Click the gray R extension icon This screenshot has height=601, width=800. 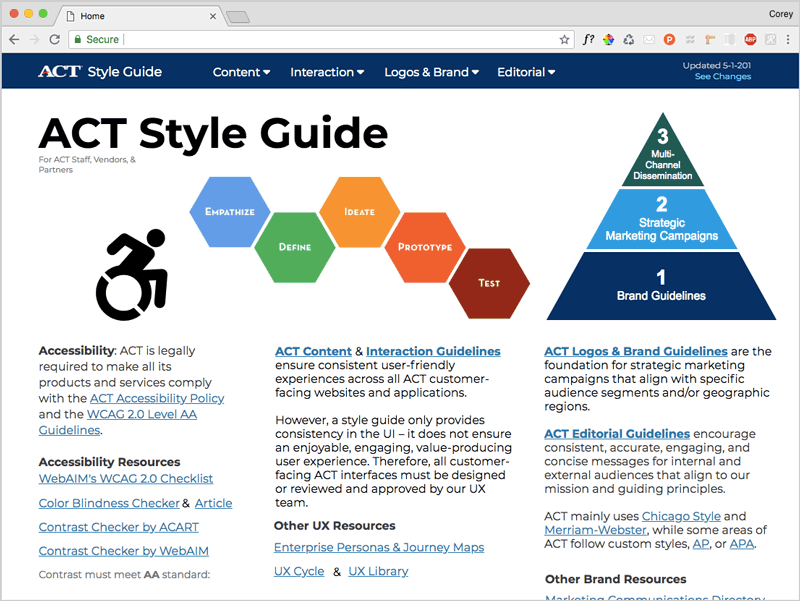pyautogui.click(x=770, y=39)
